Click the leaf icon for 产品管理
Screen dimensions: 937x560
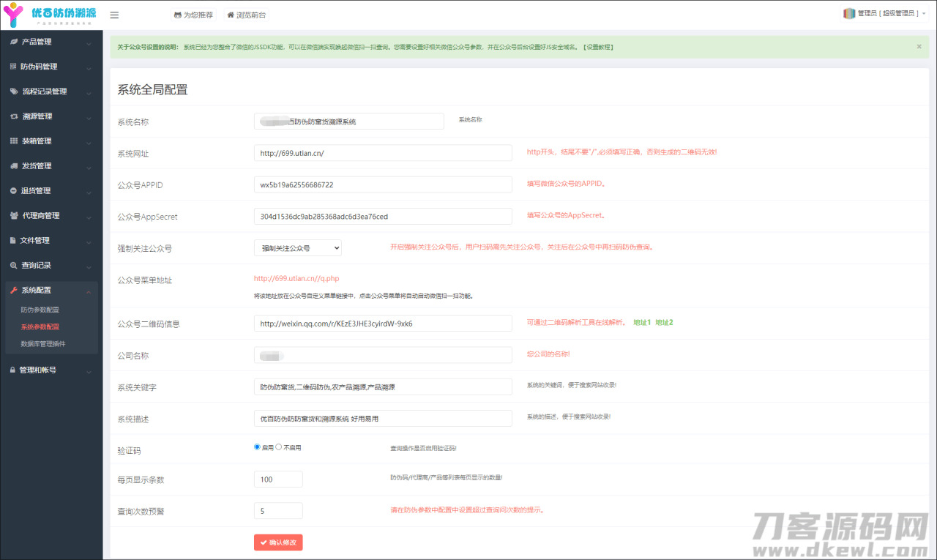point(14,42)
